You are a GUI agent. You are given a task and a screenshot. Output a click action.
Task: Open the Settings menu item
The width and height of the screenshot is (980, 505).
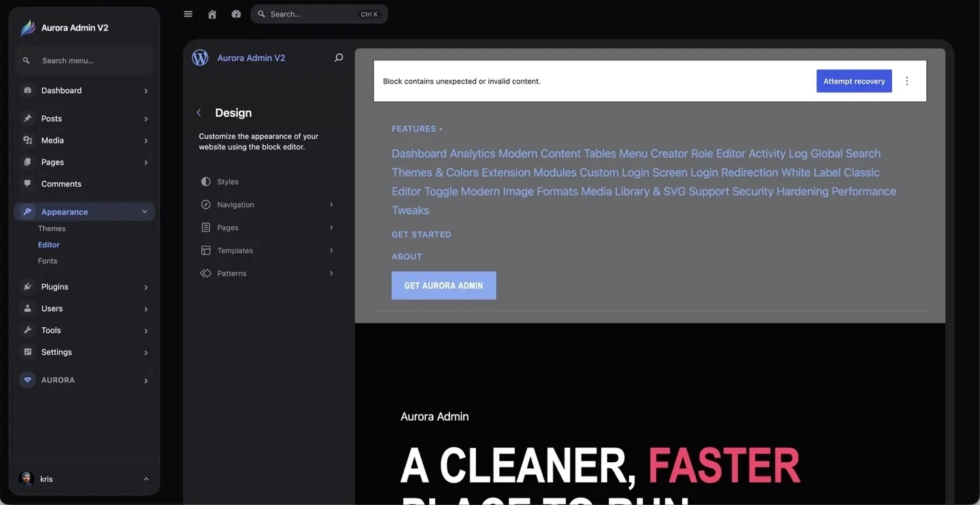coord(84,352)
